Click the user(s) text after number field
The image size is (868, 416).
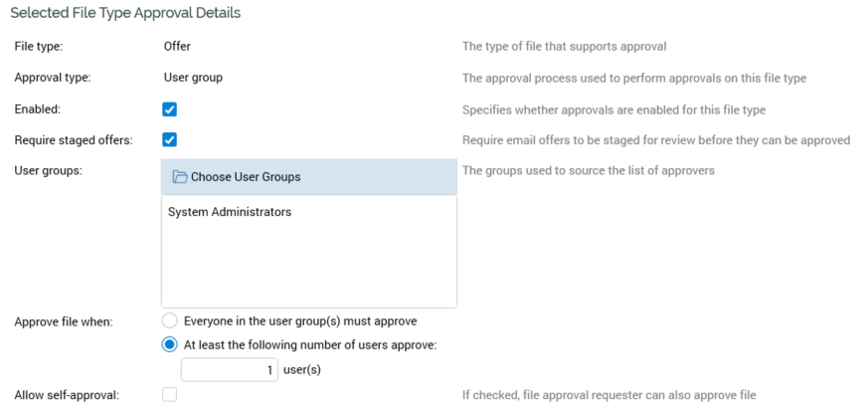pos(303,370)
